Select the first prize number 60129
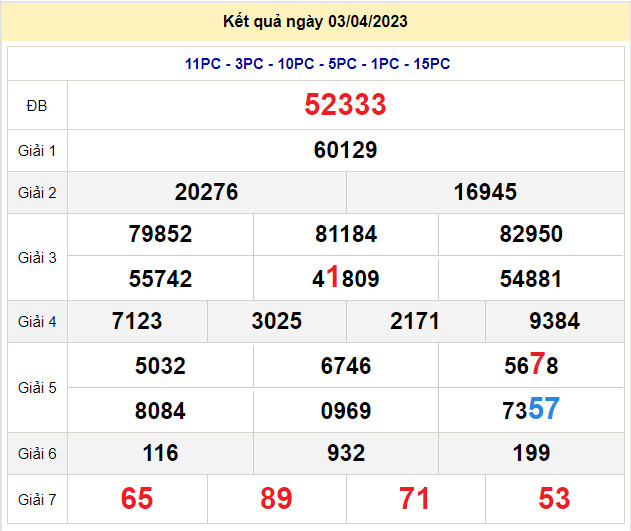 coord(345,150)
